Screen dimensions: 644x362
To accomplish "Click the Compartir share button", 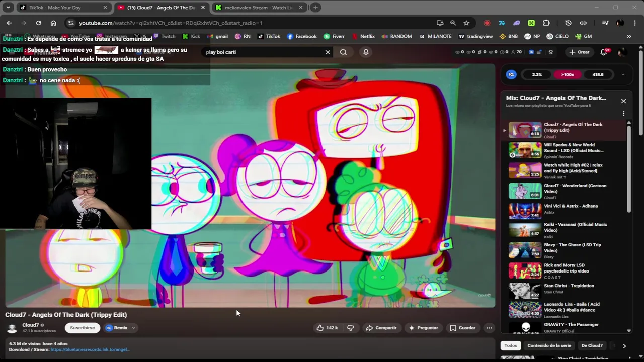I will 381,328.
